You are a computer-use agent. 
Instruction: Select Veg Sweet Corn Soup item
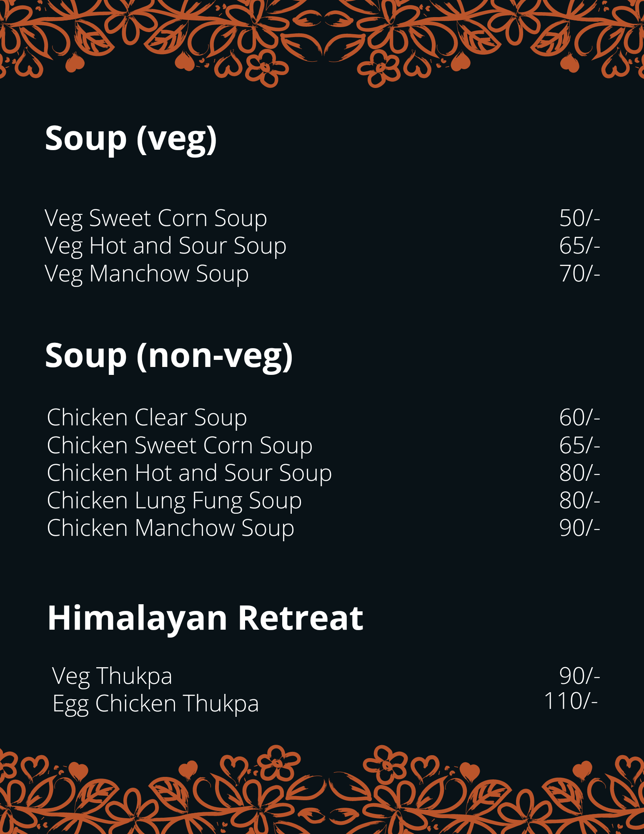point(156,219)
